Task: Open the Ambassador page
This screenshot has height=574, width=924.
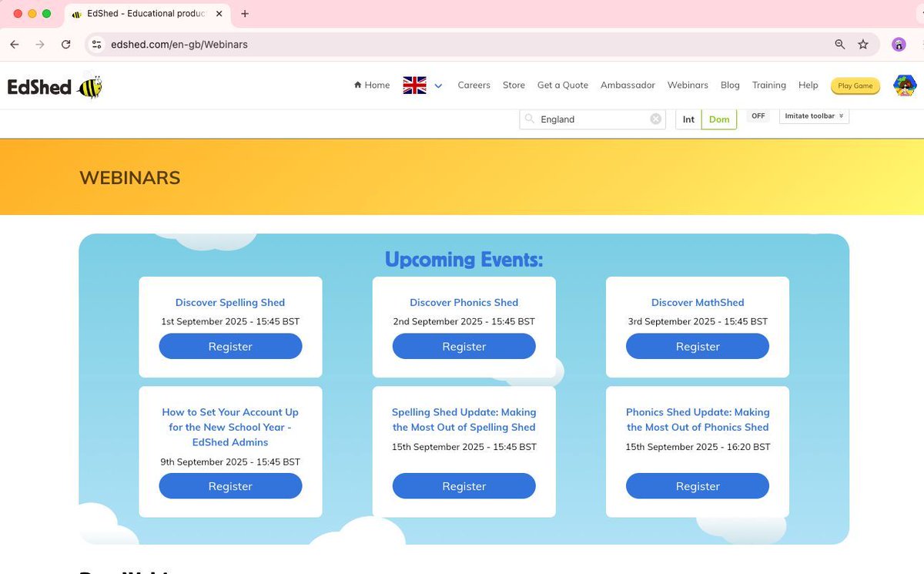Action: 628,86
